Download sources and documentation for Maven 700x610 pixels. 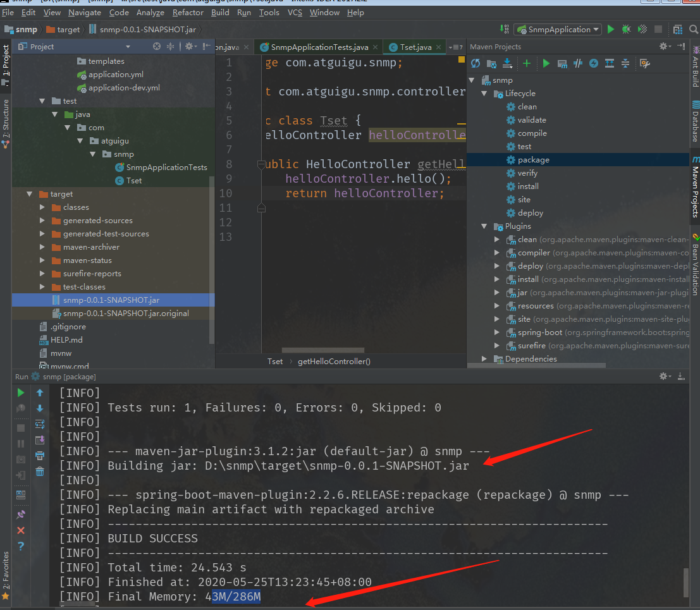click(x=507, y=63)
